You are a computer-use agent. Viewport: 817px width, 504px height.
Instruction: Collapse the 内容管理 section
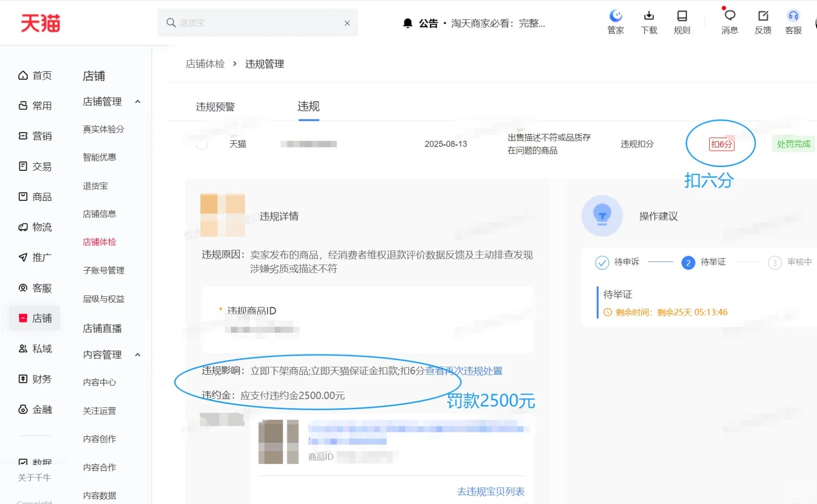coord(138,355)
